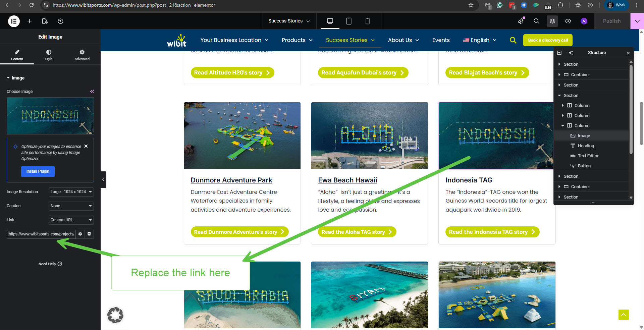644x330 pixels.
Task: Open Publish options arrow
Action: point(637,21)
